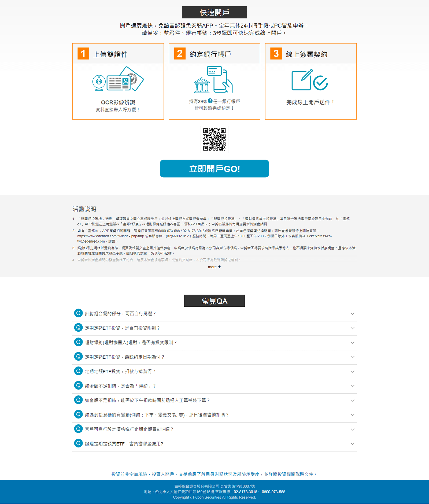Expand activity notes with more +
429x504 pixels.
coord(214,267)
